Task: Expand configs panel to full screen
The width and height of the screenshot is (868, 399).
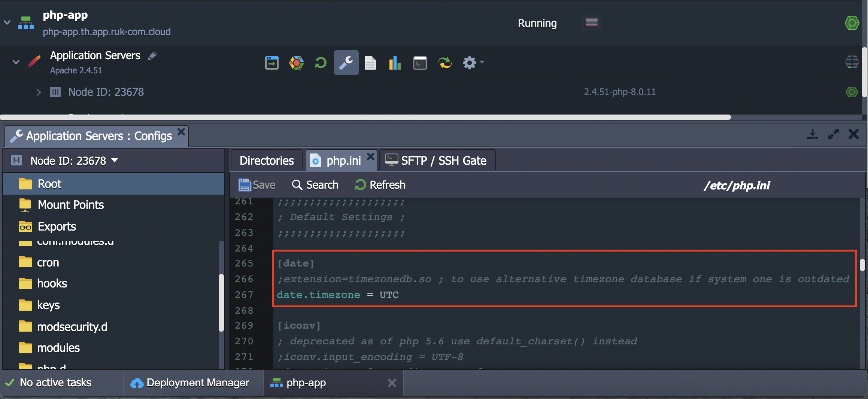Action: tap(834, 134)
